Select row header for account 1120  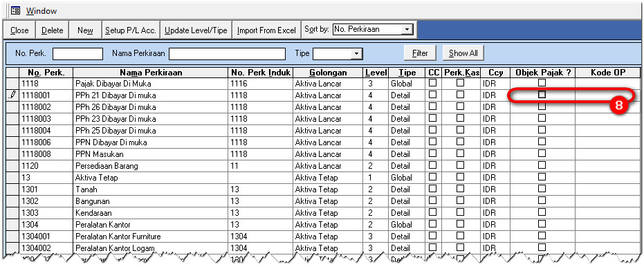click(x=13, y=167)
